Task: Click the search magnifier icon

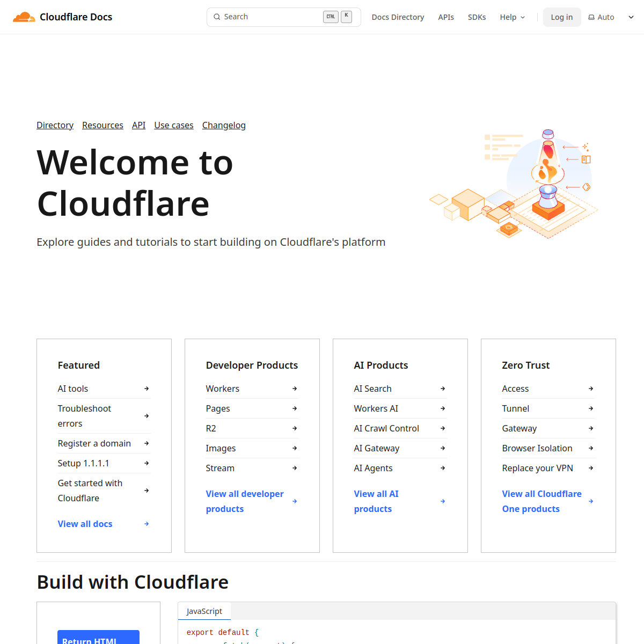Action: 216,17
